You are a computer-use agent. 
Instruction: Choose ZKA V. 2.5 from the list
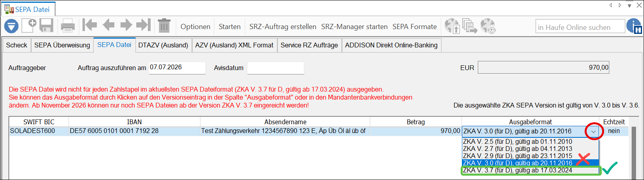point(530,141)
